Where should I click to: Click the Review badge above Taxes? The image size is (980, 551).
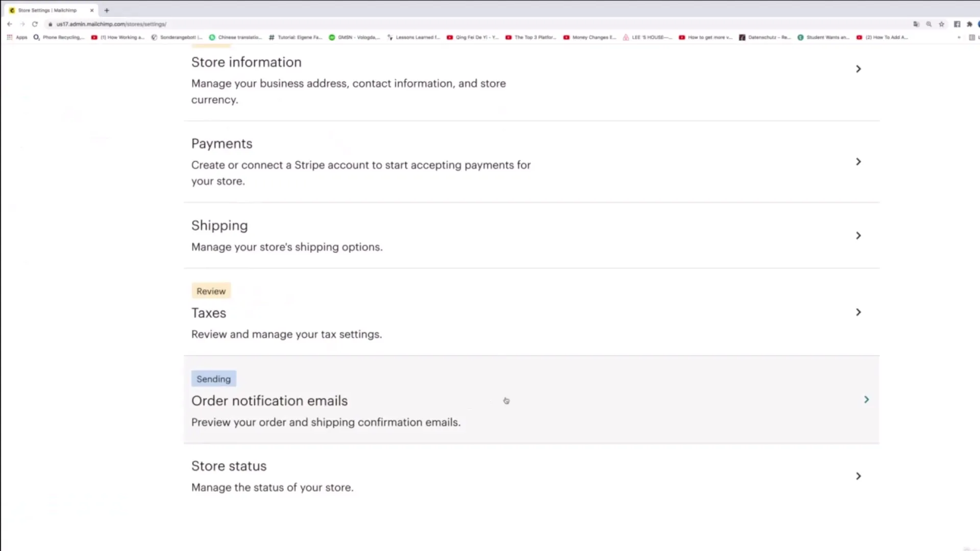[x=211, y=291]
